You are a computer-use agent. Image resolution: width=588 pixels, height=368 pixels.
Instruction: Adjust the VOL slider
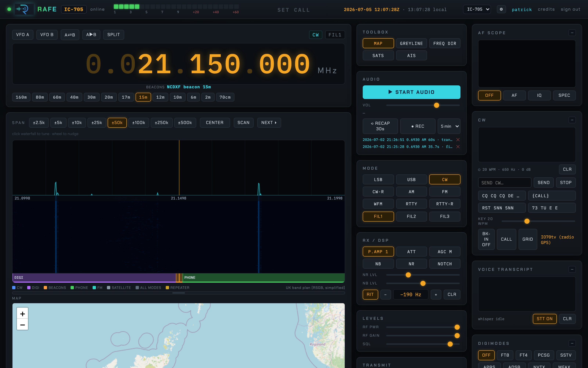pos(423,105)
